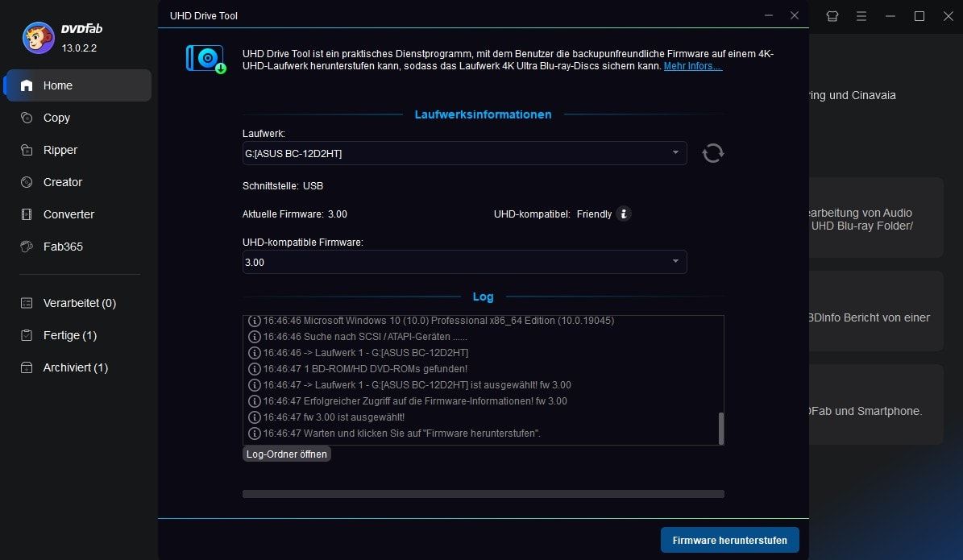Click the UHD Drive Tool disc icon
The image size is (963, 560).
[x=206, y=59]
